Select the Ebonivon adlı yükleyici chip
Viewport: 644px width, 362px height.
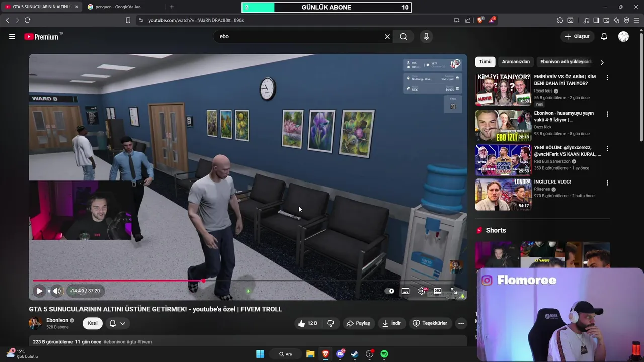pos(566,62)
